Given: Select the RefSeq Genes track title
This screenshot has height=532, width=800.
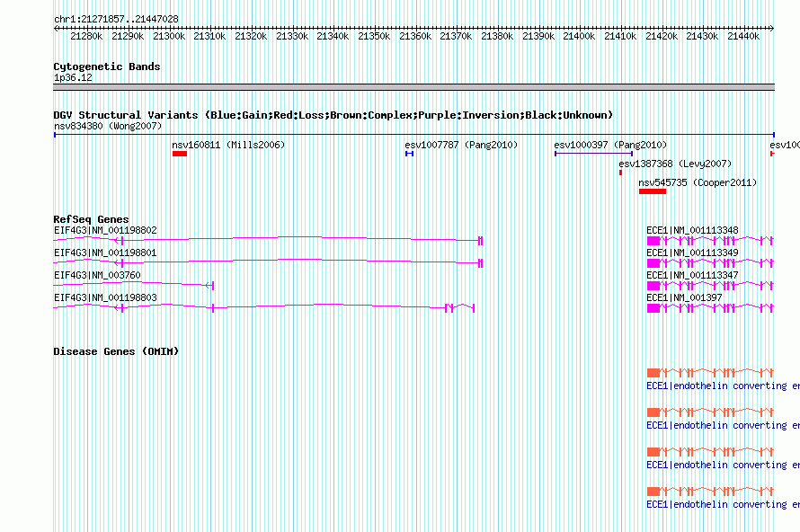Looking at the screenshot, I should click(91, 219).
